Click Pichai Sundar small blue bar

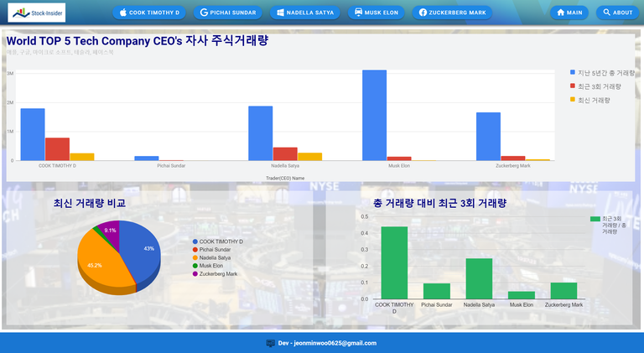click(147, 158)
